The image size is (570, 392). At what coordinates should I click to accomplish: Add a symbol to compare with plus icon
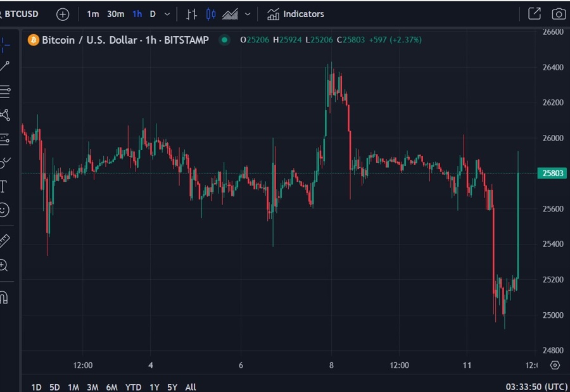63,14
